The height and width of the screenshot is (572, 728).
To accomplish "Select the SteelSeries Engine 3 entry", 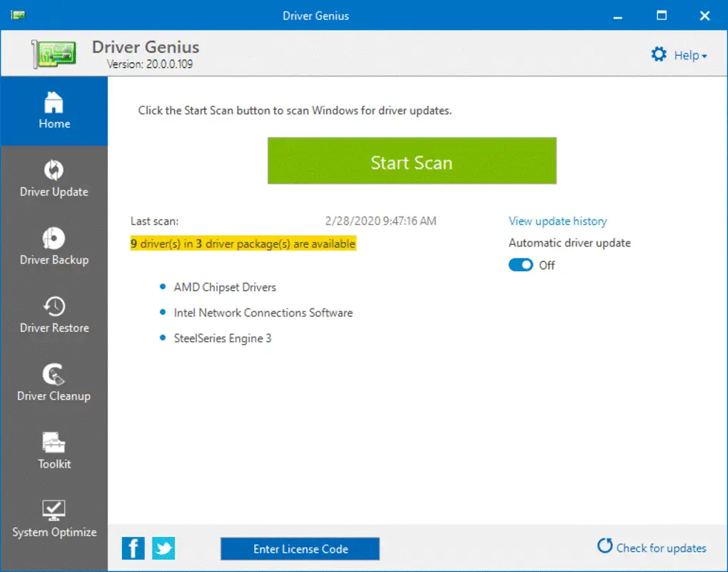I will tap(223, 338).
